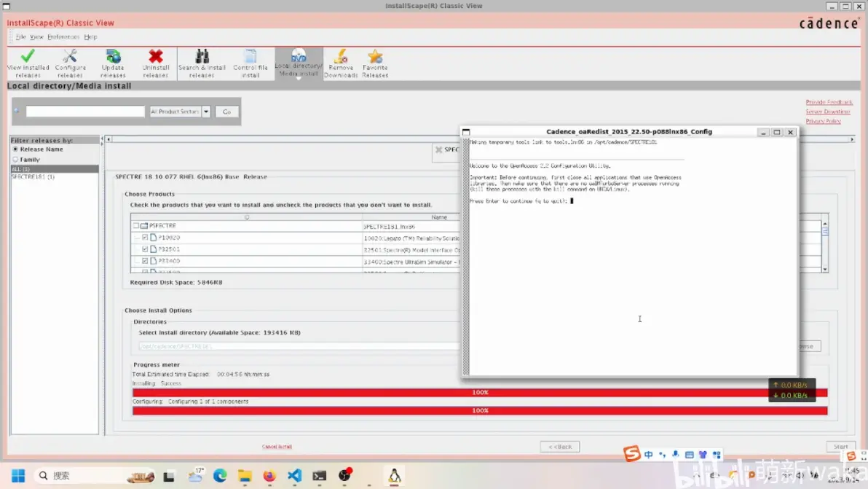Select Release Name filter radio
Image resolution: width=868 pixels, height=489 pixels.
click(x=15, y=149)
